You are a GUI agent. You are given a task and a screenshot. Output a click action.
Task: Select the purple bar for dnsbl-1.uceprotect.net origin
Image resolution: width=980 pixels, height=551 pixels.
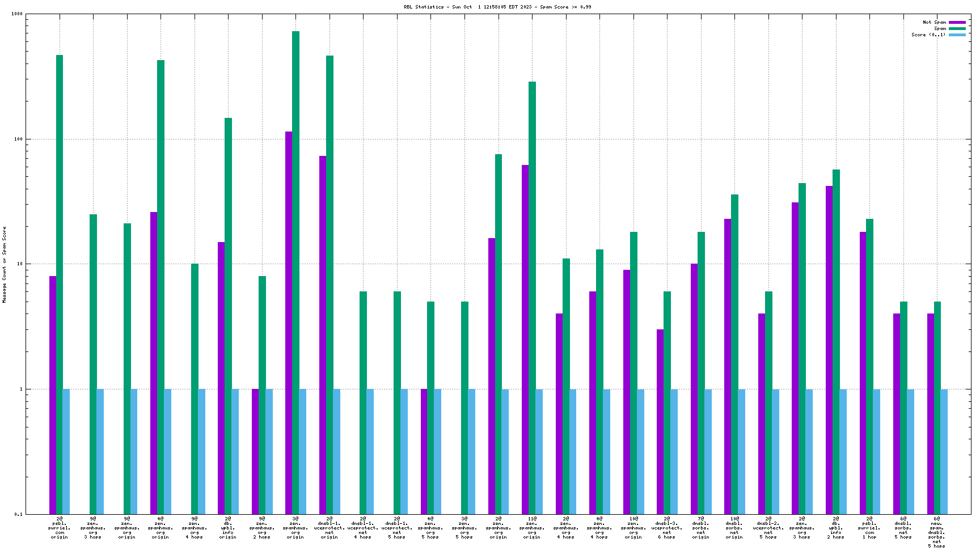(323, 334)
